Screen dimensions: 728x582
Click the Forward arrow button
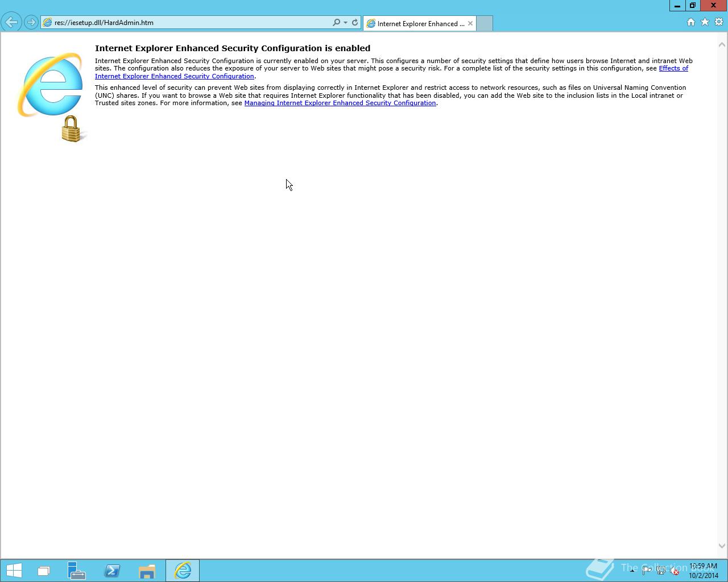coord(31,23)
